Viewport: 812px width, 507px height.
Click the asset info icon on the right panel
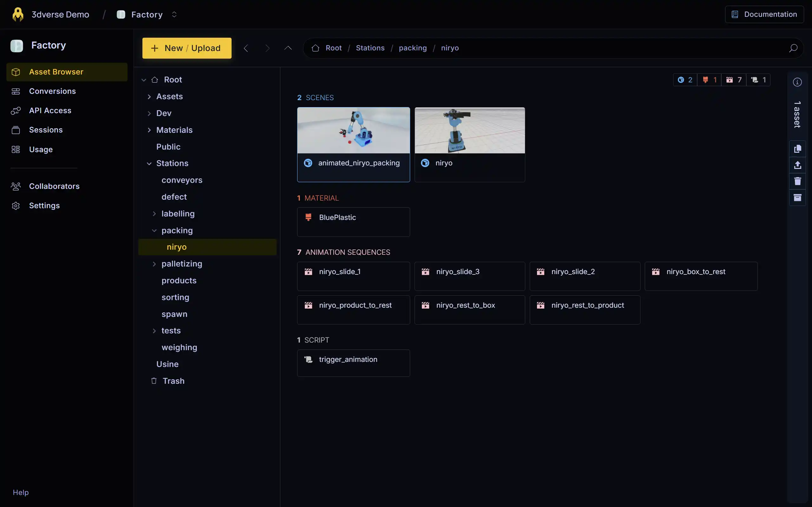click(798, 82)
